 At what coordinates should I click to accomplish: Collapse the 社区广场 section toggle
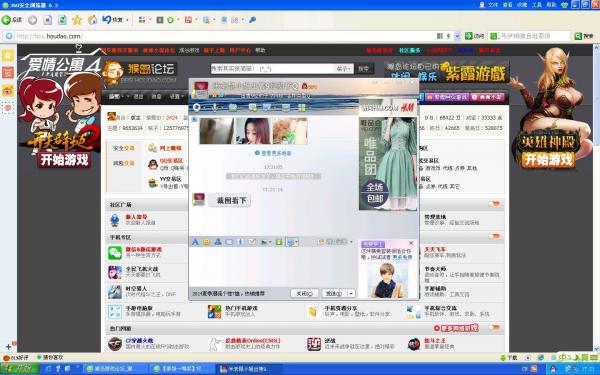[495, 204]
